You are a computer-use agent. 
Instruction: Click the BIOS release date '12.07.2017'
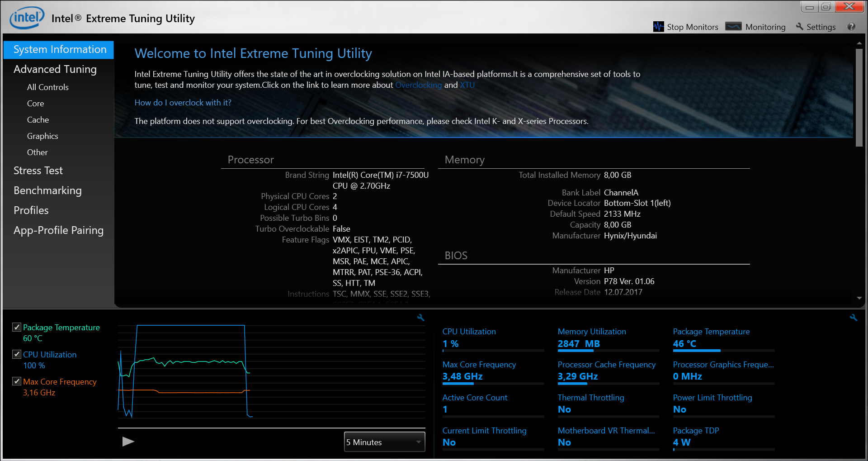click(x=623, y=292)
